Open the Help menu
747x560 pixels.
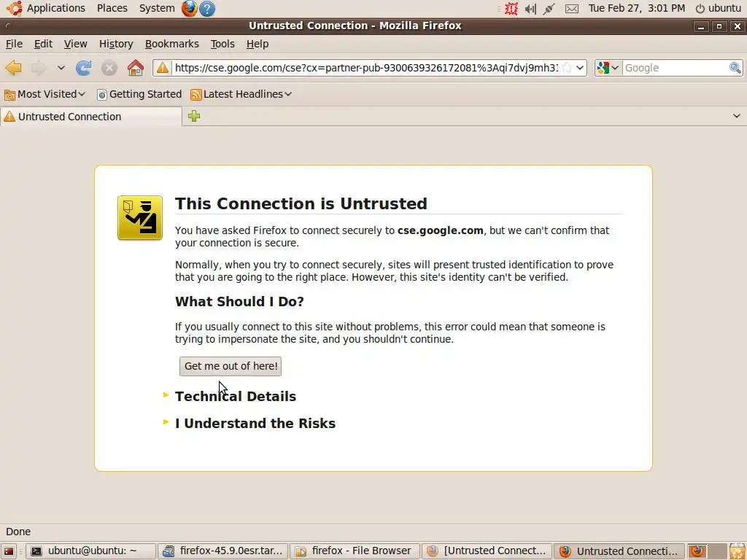258,44
